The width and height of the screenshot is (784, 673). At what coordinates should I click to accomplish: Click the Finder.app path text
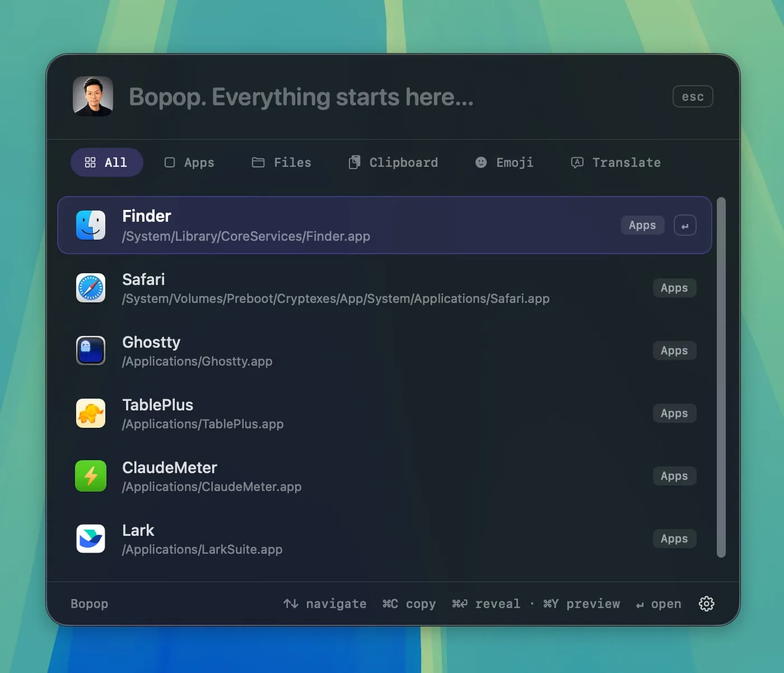coord(246,236)
